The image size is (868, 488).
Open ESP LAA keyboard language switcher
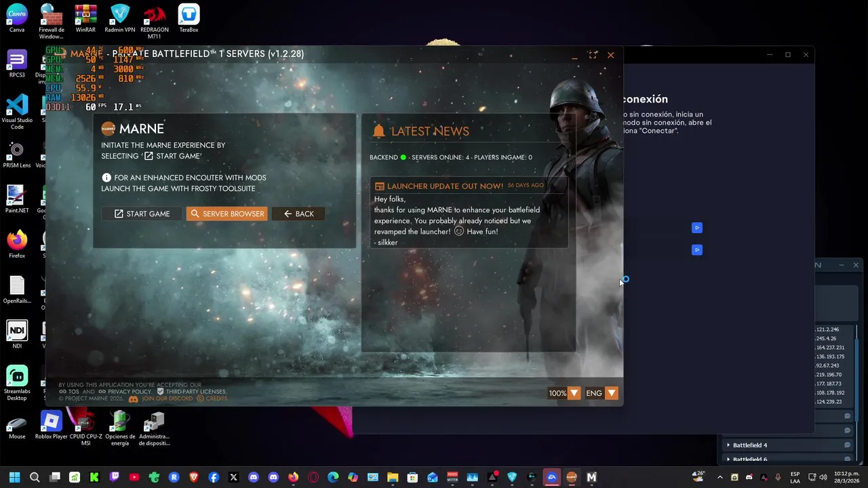click(x=795, y=477)
